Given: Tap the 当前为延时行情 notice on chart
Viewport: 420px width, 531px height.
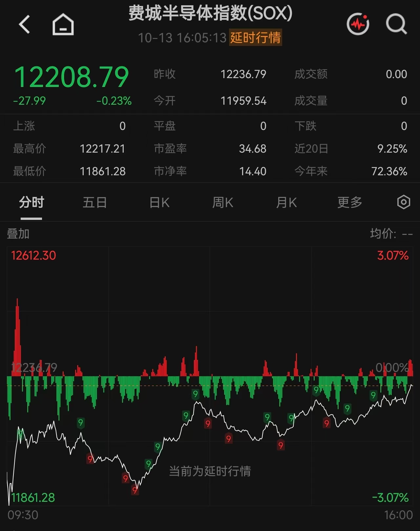Looking at the screenshot, I should [210, 471].
